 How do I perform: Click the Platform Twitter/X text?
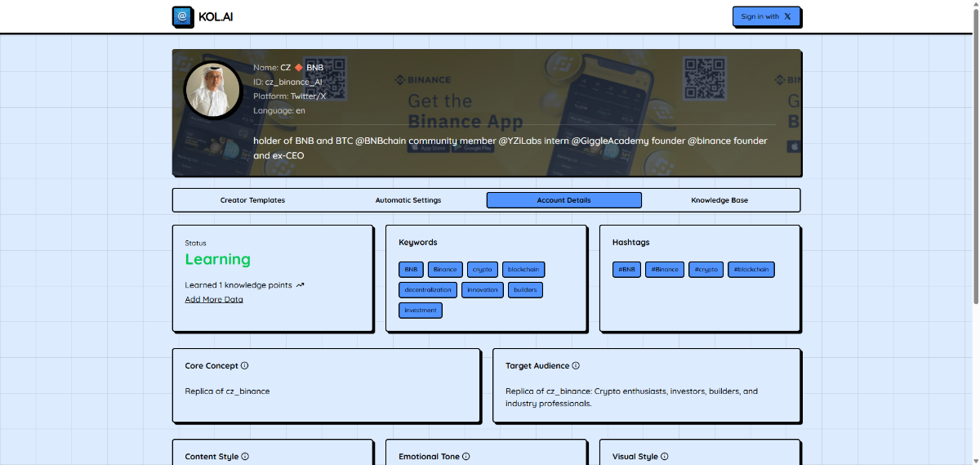pyautogui.click(x=290, y=96)
